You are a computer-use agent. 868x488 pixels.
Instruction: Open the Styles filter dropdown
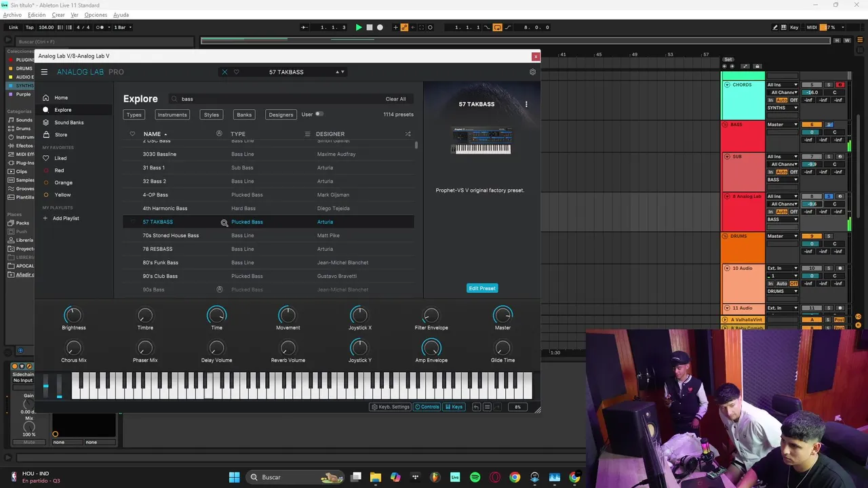[212, 115]
